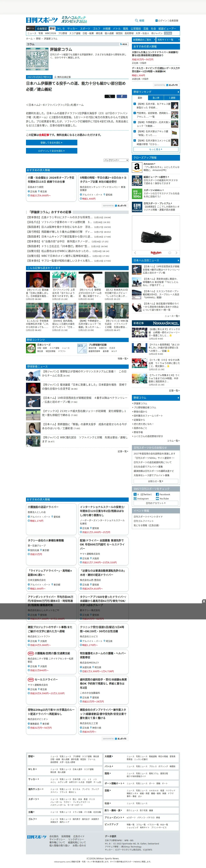Open the MLB nav menu item
206x868 pixels.
coord(61,29)
